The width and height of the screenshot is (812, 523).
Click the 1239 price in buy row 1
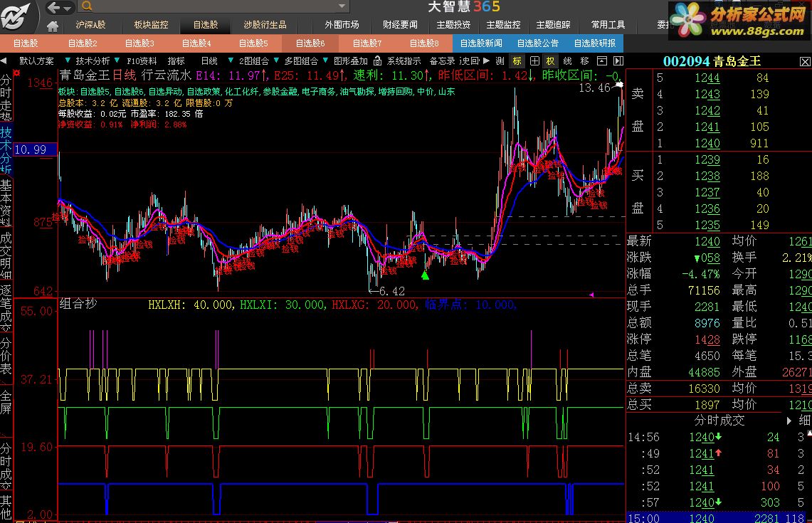(x=707, y=159)
